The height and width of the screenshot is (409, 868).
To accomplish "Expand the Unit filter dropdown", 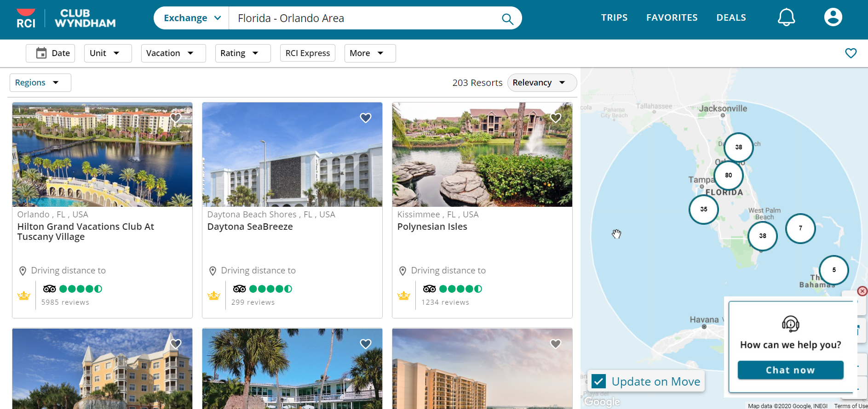I will 108,53.
